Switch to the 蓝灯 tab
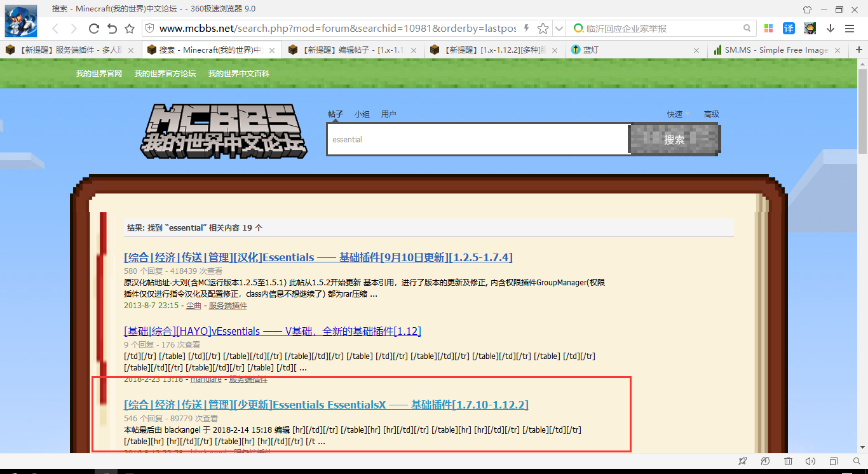 pyautogui.click(x=637, y=50)
